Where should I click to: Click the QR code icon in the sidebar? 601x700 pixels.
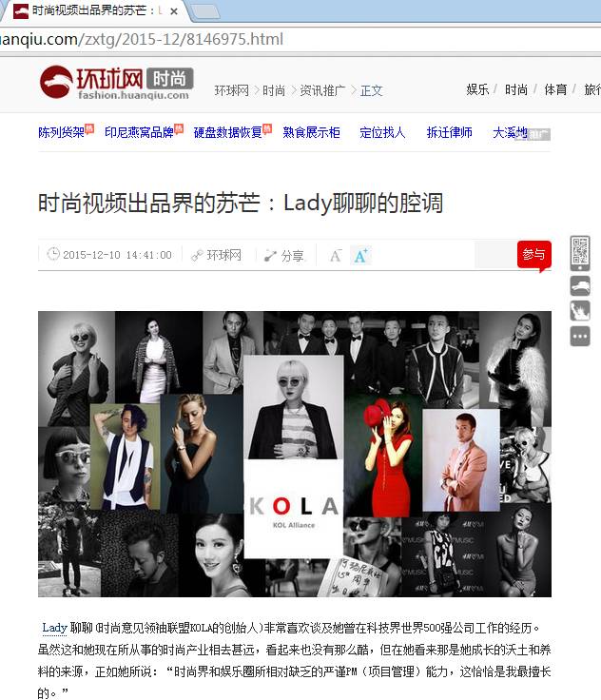click(x=580, y=253)
